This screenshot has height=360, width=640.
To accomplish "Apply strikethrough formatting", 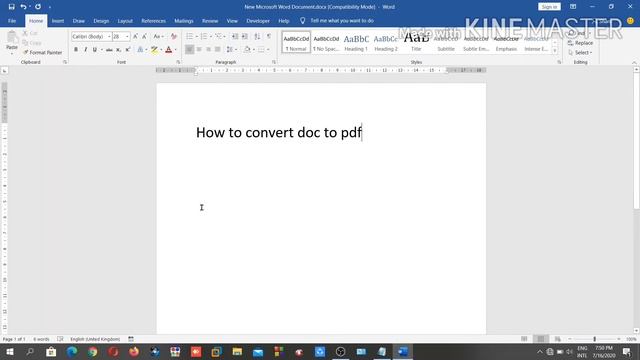I will pos(109,50).
